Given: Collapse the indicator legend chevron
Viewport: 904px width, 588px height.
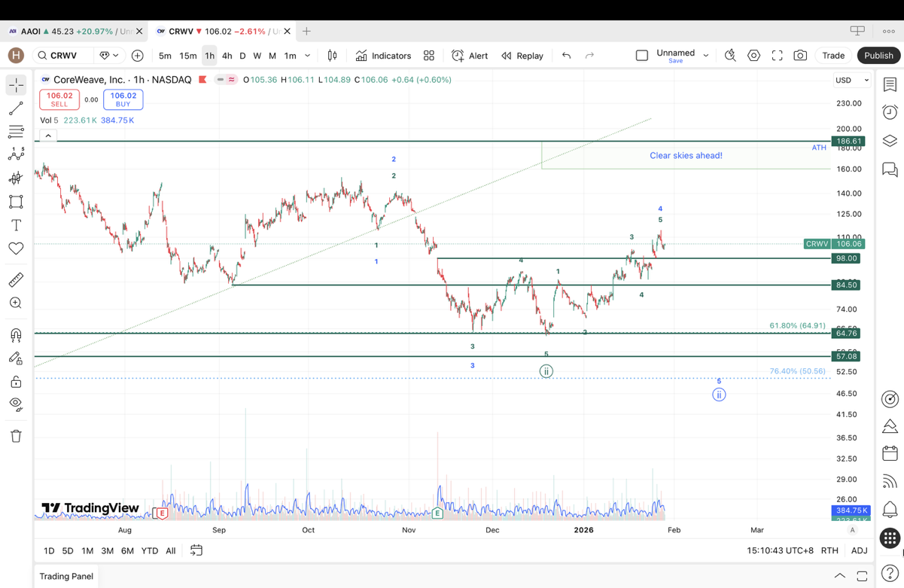Looking at the screenshot, I should click(x=48, y=136).
